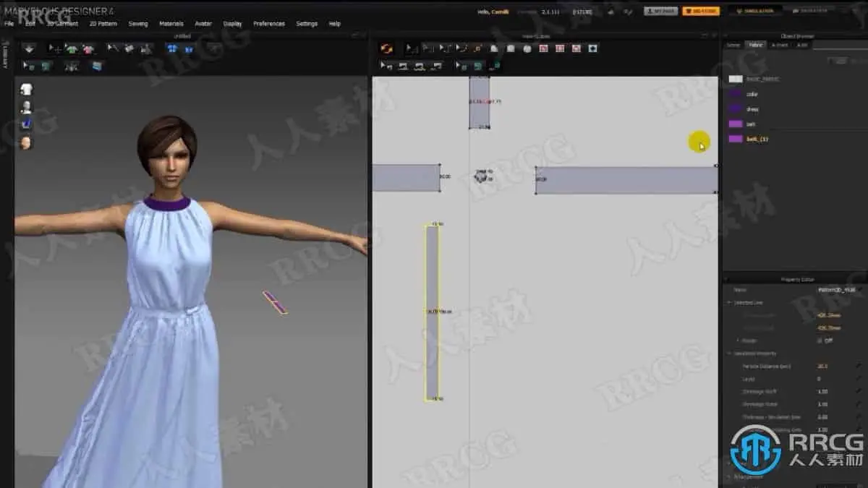The image size is (868, 488).
Task: Switch to the Fabric tab in Object Browser
Action: pos(755,45)
